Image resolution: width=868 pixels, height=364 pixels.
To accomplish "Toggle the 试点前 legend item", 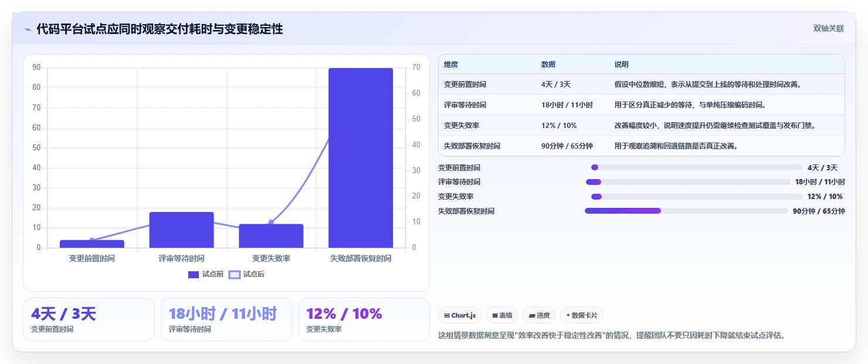I will [x=205, y=274].
